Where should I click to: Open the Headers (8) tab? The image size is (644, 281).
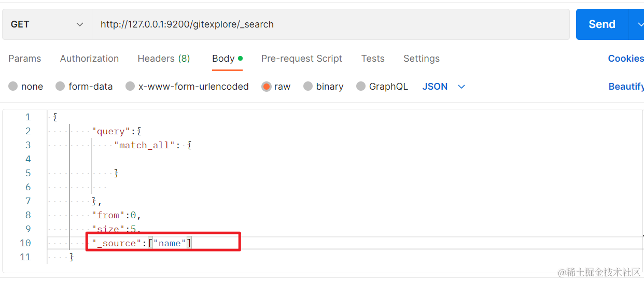[164, 59]
